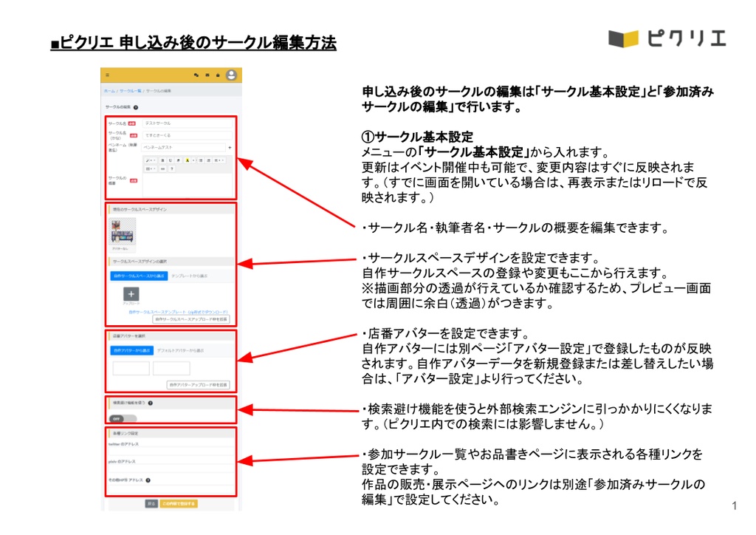Click the slide title ピクリエ 申し込み後のサークル編集方法

click(193, 42)
